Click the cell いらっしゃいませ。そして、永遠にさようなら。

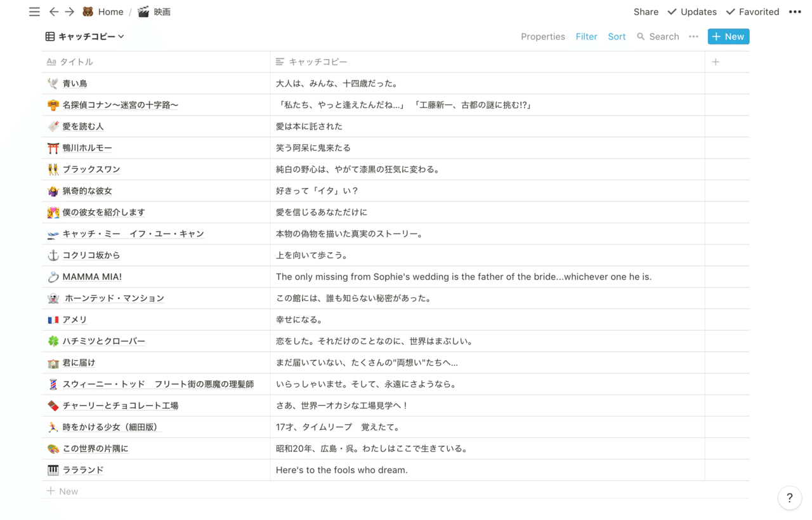[487, 384]
